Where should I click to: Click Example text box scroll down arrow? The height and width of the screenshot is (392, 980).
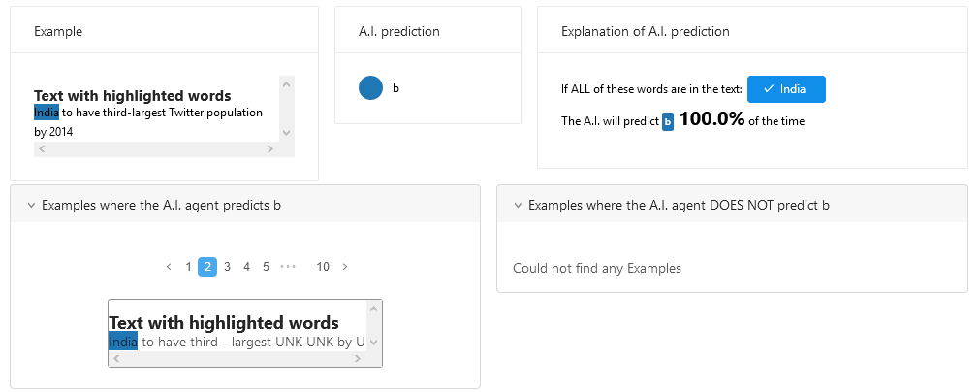pyautogui.click(x=287, y=133)
